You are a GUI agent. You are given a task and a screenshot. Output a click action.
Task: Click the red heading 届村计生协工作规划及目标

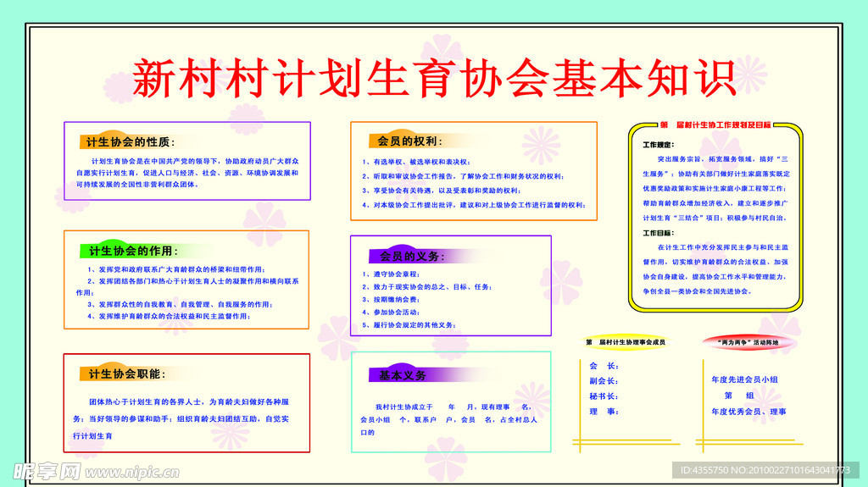point(715,125)
